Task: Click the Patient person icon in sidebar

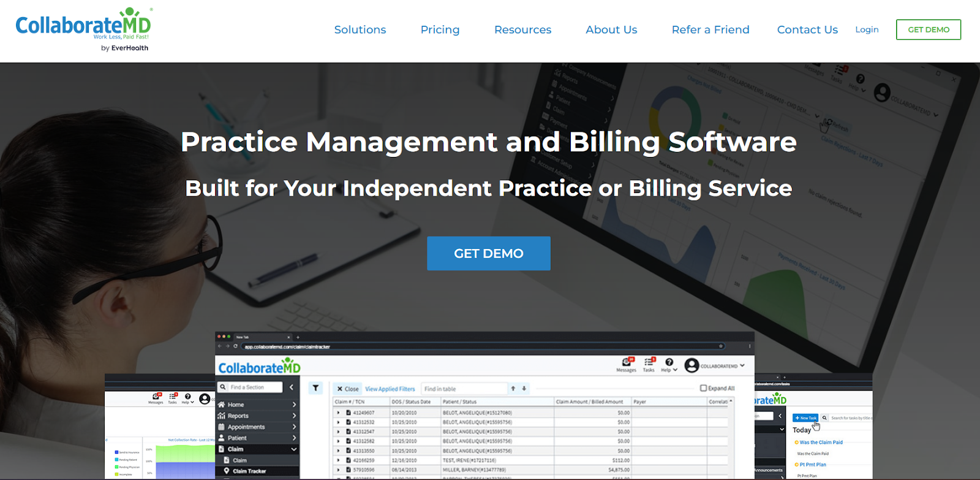Action: pos(221,438)
